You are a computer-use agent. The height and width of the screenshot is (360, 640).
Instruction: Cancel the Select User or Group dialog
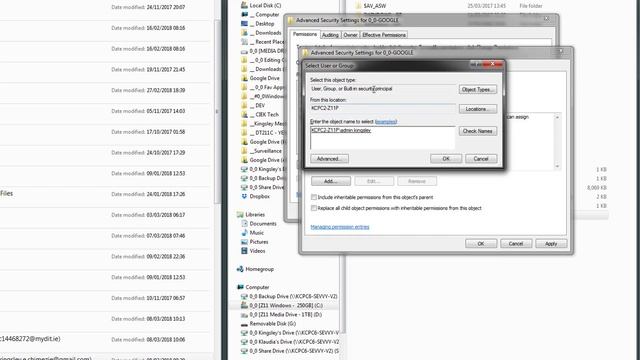click(x=481, y=159)
